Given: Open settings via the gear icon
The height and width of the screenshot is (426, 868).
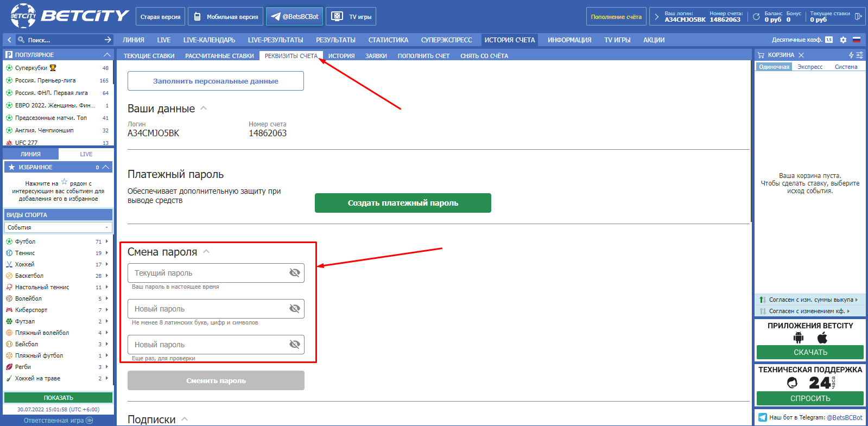Looking at the screenshot, I should [843, 40].
